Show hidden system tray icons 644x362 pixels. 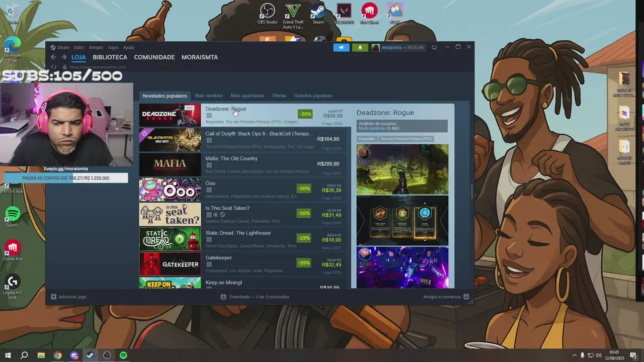(574, 355)
